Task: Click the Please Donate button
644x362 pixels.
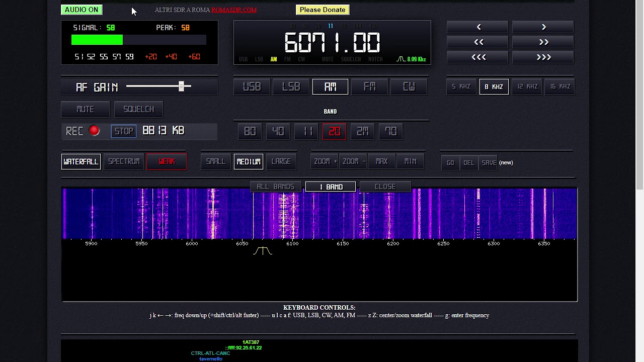Action: coord(323,10)
